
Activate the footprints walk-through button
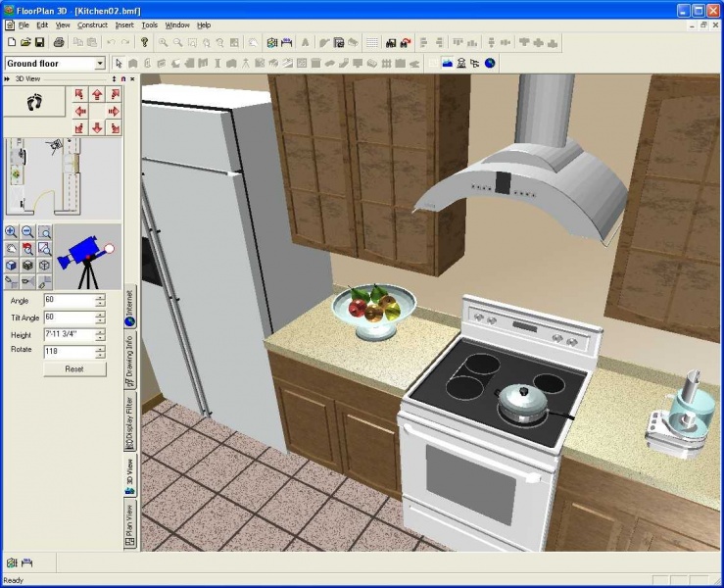click(x=34, y=102)
